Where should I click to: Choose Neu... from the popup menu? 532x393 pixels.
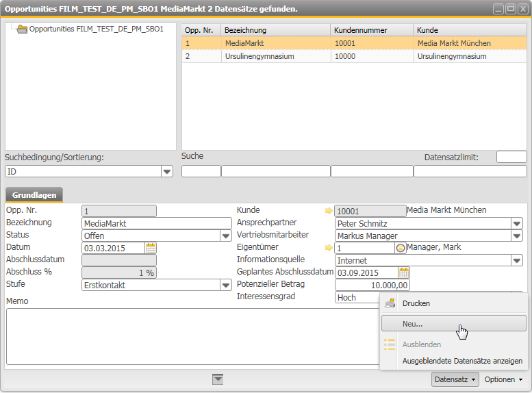454,324
